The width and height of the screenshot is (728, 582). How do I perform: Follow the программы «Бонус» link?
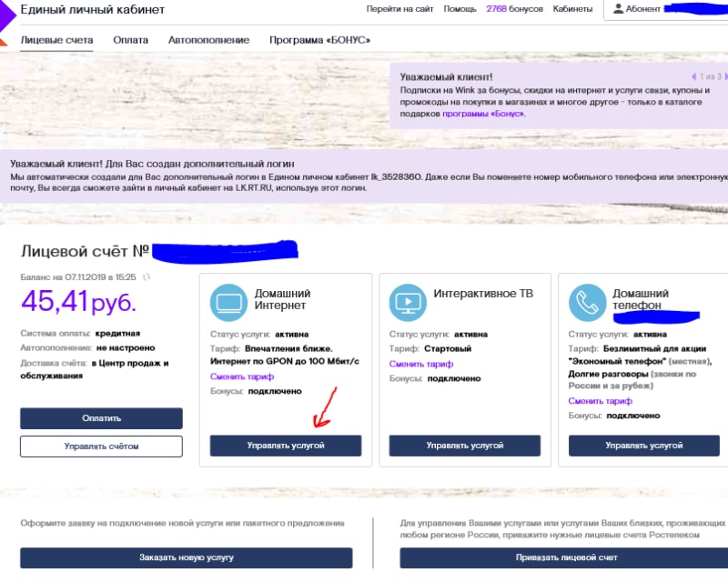[x=483, y=114]
